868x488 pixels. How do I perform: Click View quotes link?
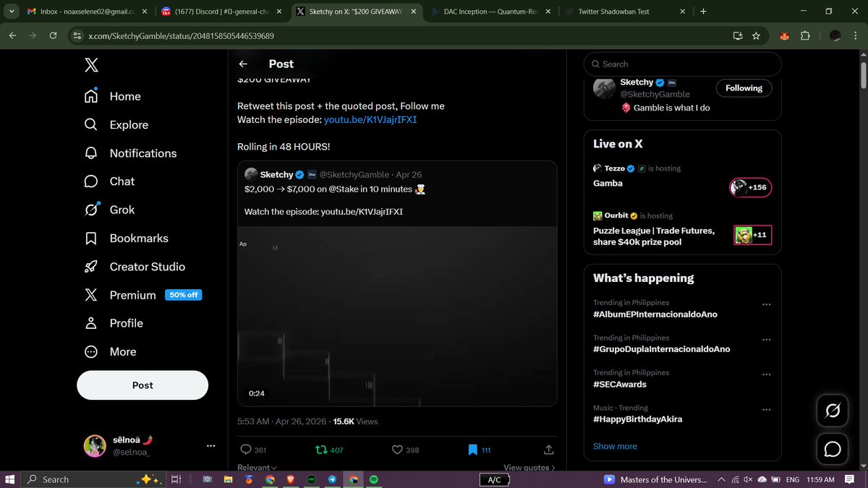(529, 468)
